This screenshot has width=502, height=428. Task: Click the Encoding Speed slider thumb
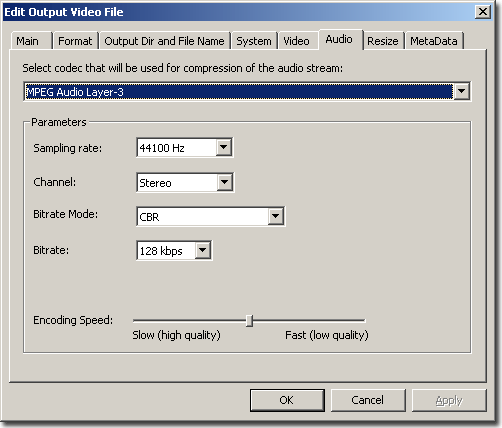click(x=249, y=321)
